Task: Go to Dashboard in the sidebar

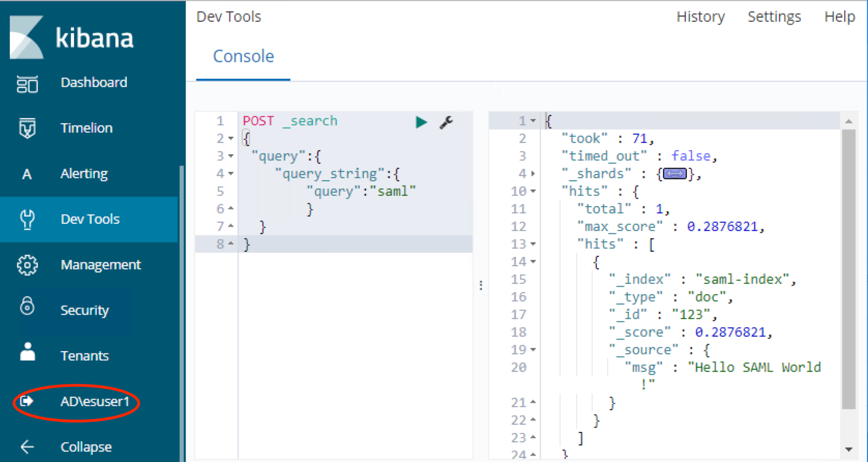Action: click(94, 82)
